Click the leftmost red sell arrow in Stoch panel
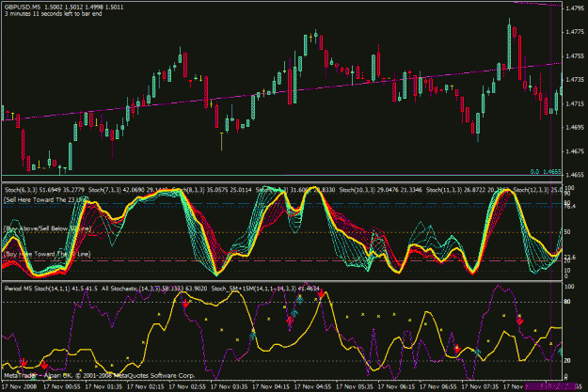The width and height of the screenshot is (588, 392). pyautogui.click(x=24, y=363)
